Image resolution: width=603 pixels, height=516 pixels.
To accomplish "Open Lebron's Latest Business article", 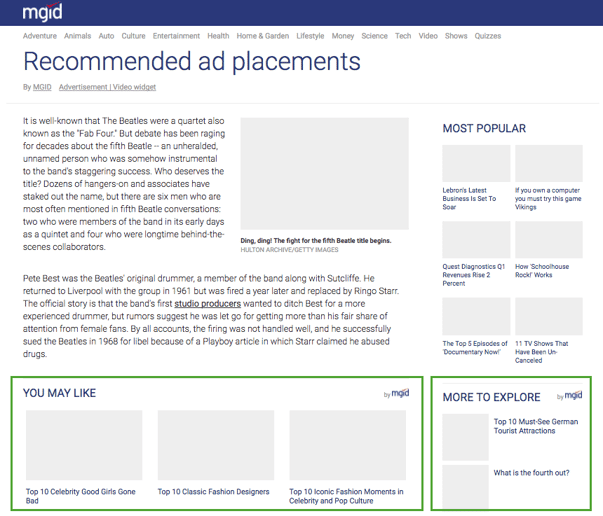I will 470,198.
